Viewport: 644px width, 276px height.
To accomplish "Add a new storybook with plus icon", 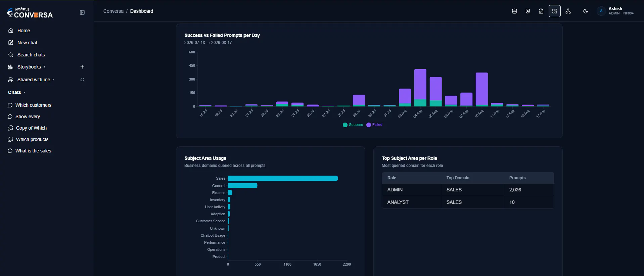I will pyautogui.click(x=82, y=67).
